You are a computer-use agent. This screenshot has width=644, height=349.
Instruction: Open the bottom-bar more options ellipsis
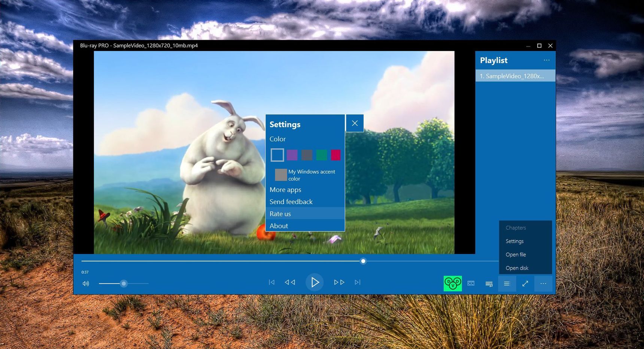click(543, 283)
